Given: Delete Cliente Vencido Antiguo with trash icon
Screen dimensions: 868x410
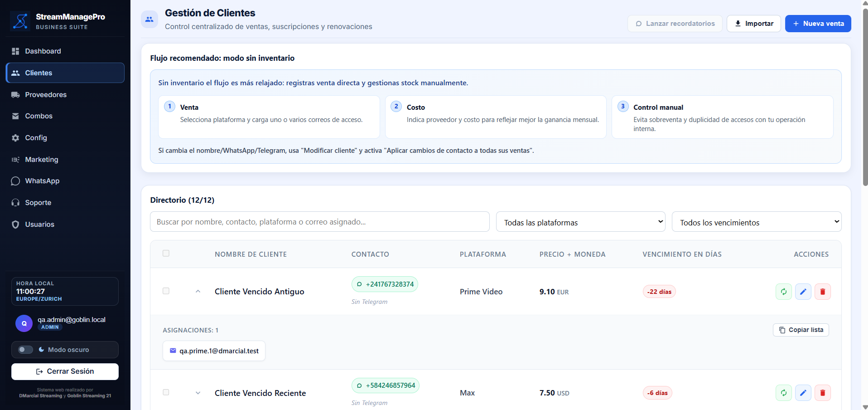Looking at the screenshot, I should (x=823, y=292).
